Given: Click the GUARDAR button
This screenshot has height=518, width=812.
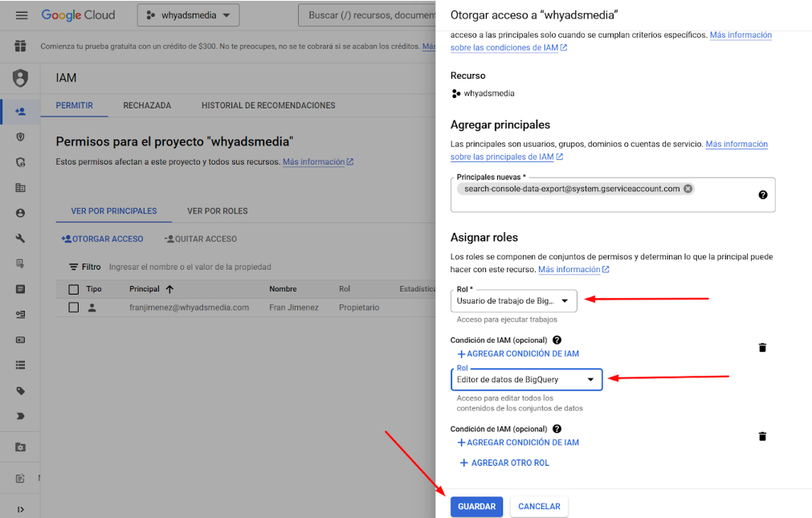Looking at the screenshot, I should click(476, 507).
